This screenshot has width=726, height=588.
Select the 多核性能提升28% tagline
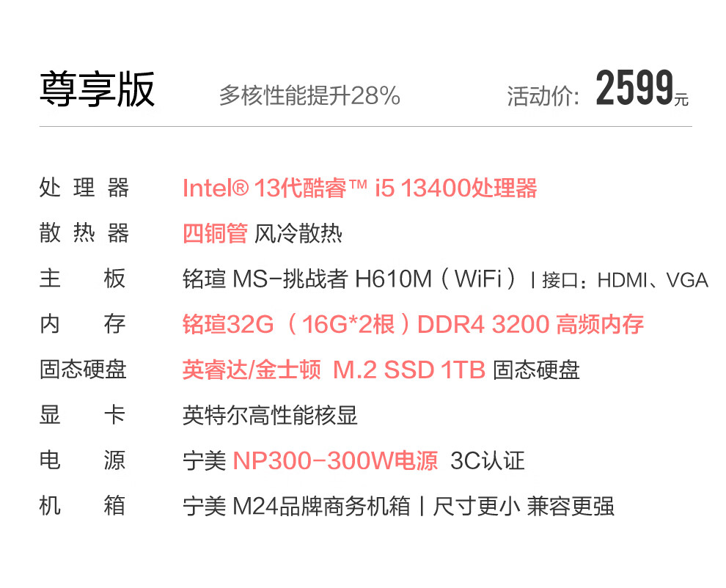(309, 96)
